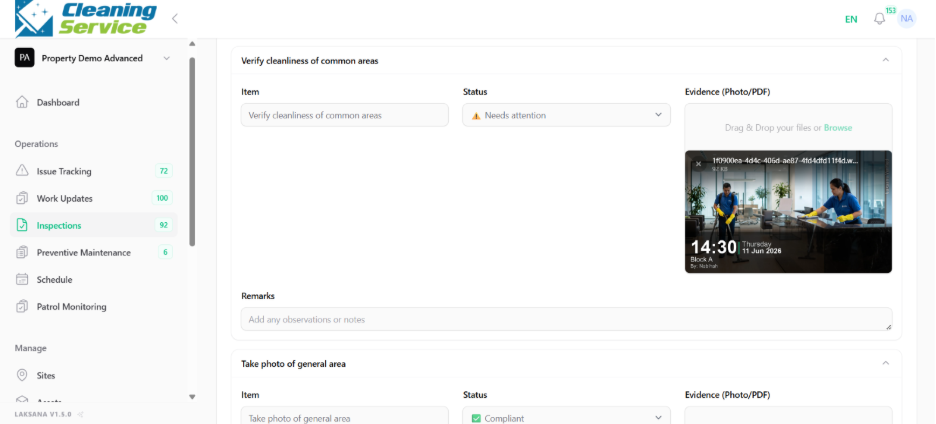Switch language using the EN button

851,19
